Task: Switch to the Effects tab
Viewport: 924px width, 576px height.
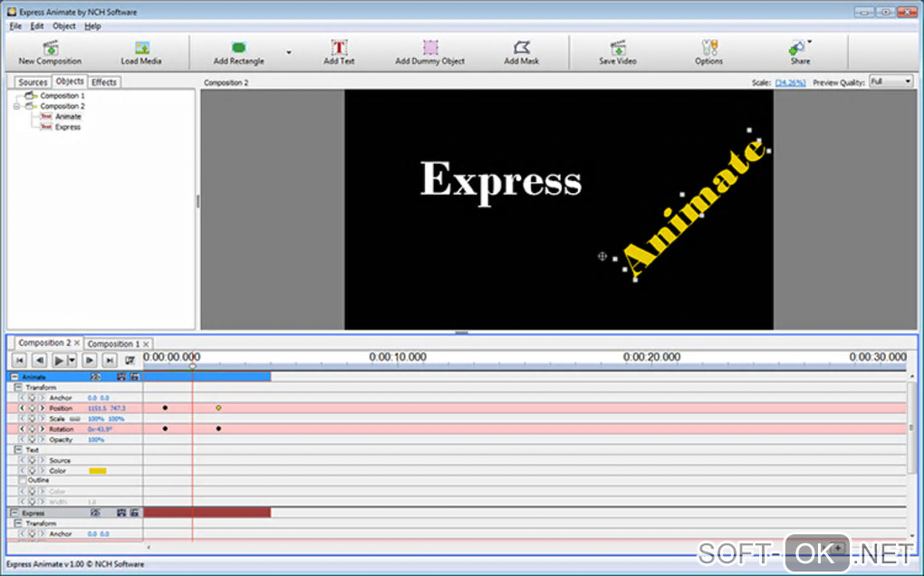Action: [104, 82]
